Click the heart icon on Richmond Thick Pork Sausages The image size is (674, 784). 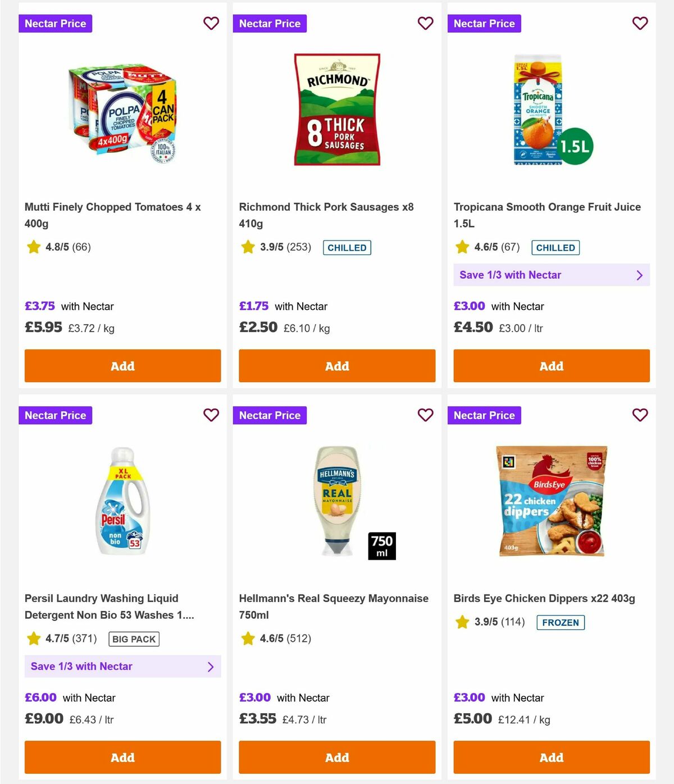425,24
